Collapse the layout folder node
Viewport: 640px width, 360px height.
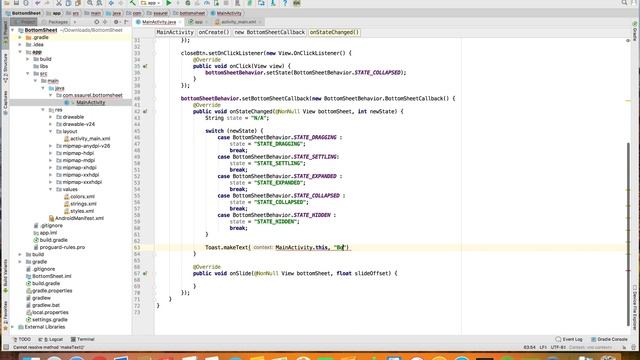51,131
